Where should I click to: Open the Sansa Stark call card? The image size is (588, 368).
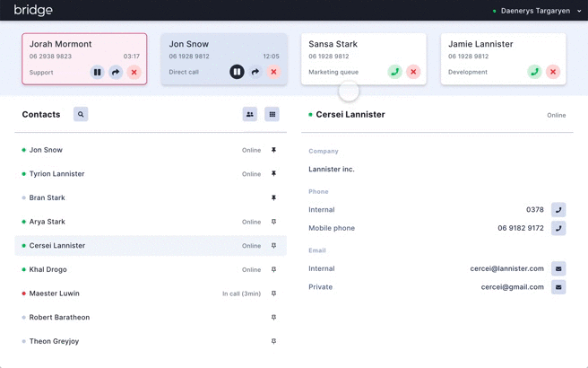[363, 59]
